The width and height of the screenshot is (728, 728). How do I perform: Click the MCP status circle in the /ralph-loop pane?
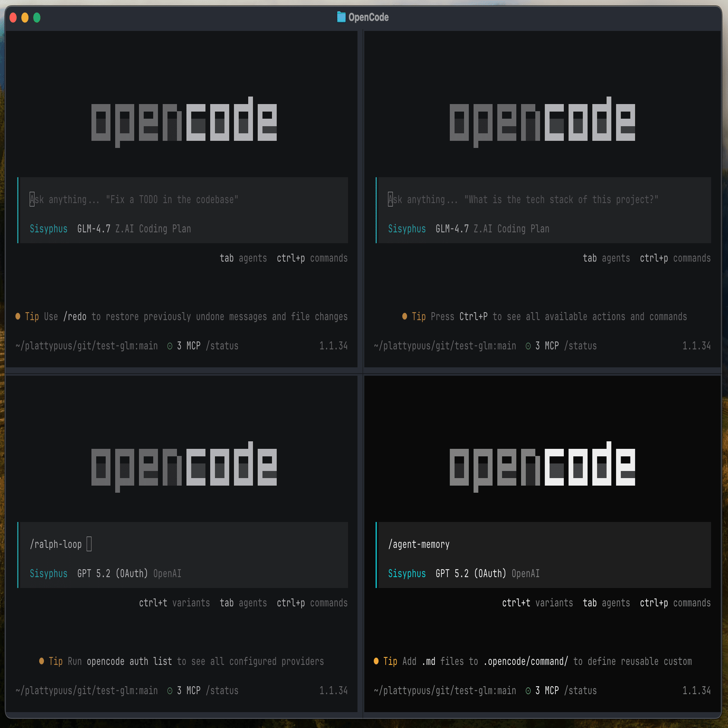(170, 691)
